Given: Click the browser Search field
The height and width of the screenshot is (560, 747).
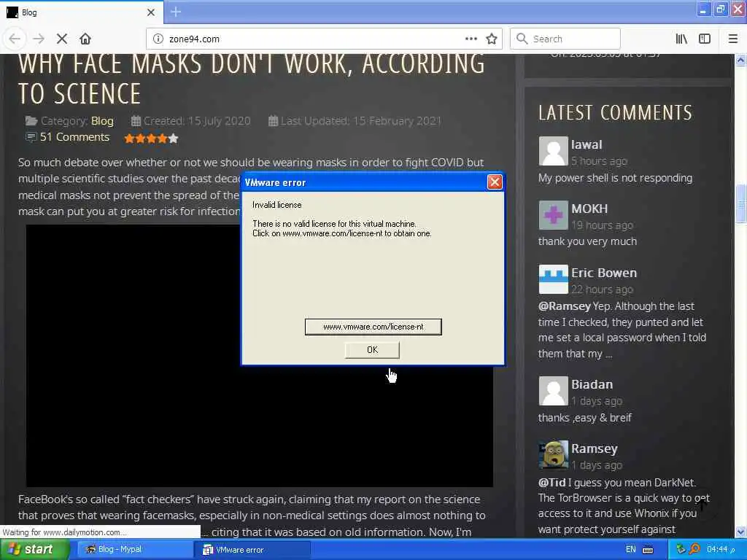Looking at the screenshot, I should pyautogui.click(x=565, y=39).
